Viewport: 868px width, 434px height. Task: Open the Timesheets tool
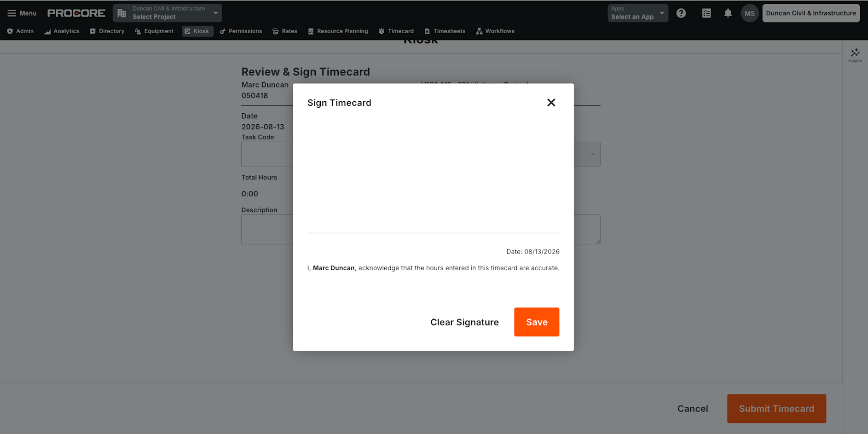coord(445,31)
